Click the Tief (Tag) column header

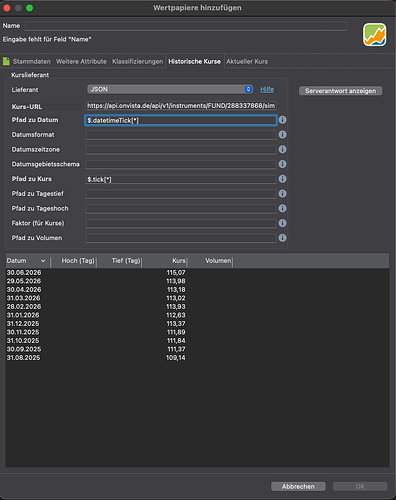(119, 261)
